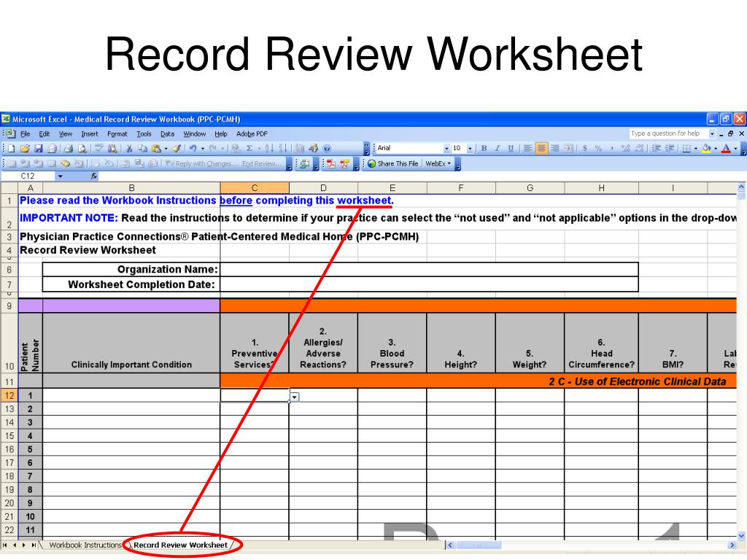Click the Sort Descending icon
This screenshot has width=747, height=560.
coord(283,149)
